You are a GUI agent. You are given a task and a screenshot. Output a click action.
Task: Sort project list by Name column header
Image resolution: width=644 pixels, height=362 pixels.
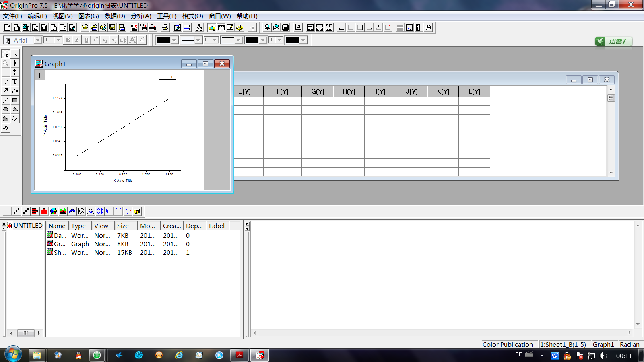pyautogui.click(x=57, y=226)
